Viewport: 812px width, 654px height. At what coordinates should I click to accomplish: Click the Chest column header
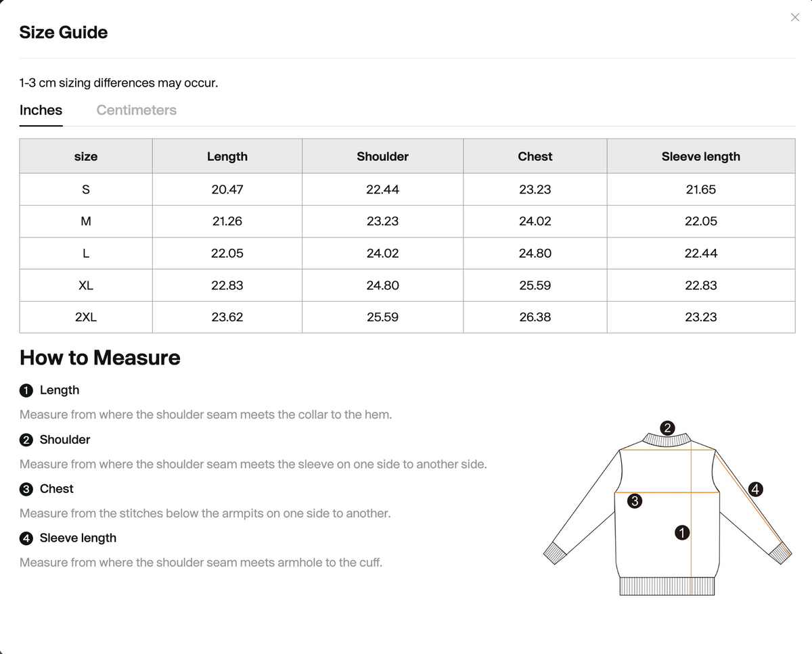535,156
